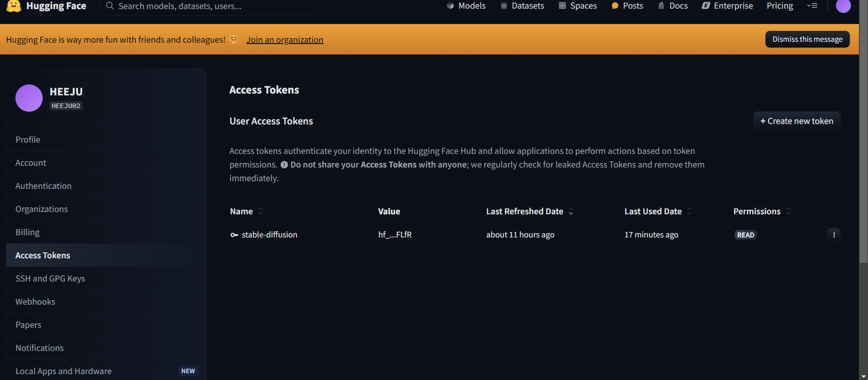Select Access Tokens in sidebar
The width and height of the screenshot is (868, 380).
106,255
